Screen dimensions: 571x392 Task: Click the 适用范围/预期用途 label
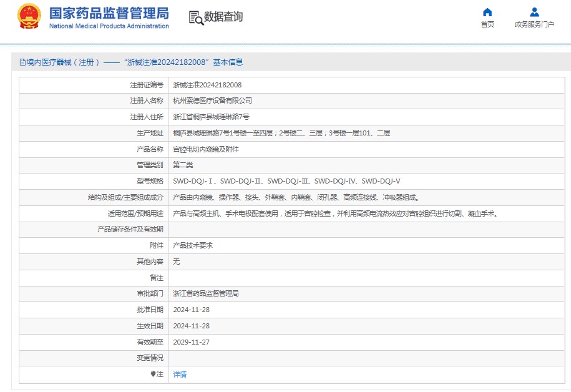pyautogui.click(x=135, y=213)
